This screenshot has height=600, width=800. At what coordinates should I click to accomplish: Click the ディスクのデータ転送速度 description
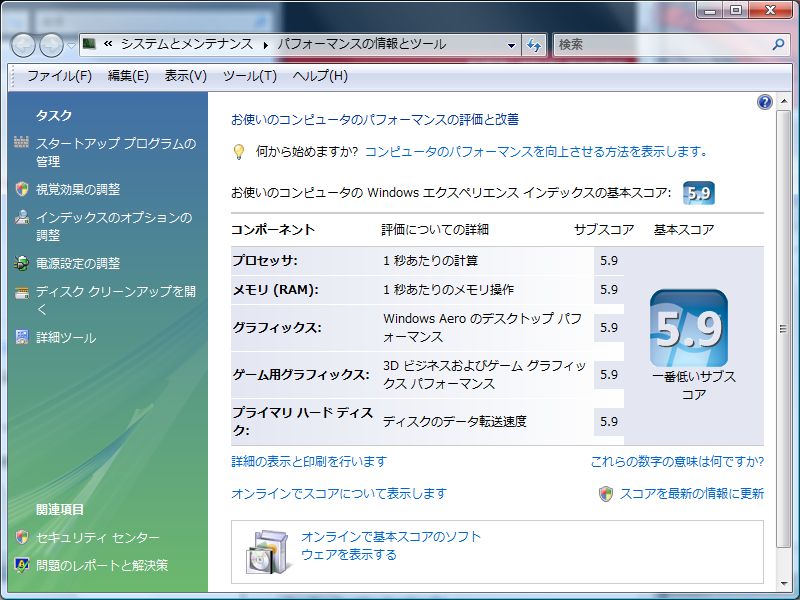[x=455, y=421]
